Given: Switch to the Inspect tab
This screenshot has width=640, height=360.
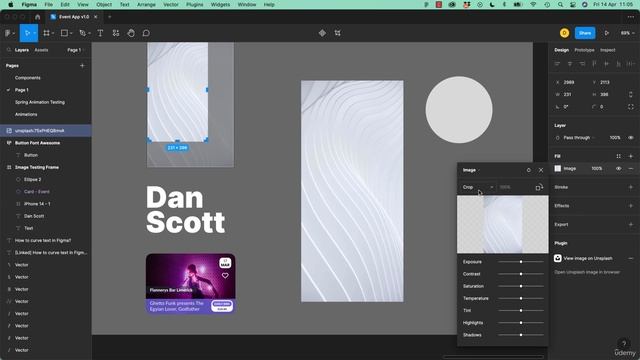Looking at the screenshot, I should pos(607,50).
